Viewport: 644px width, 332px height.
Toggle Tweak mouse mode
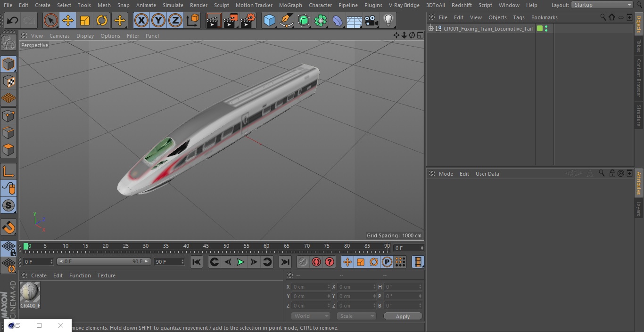pyautogui.click(x=8, y=188)
